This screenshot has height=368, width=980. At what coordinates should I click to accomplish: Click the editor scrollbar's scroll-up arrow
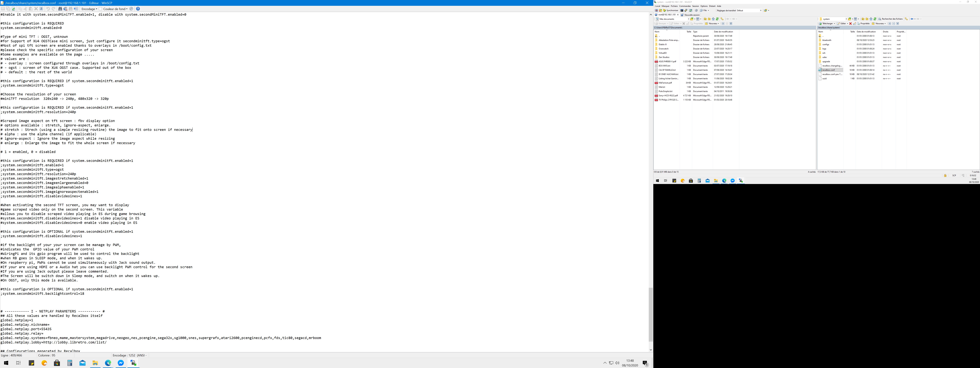(651, 14)
